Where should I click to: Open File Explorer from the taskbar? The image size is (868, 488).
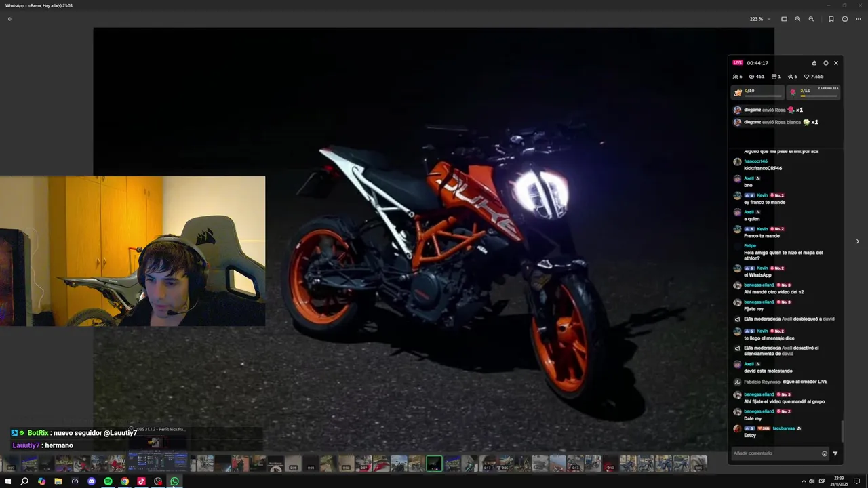click(58, 481)
